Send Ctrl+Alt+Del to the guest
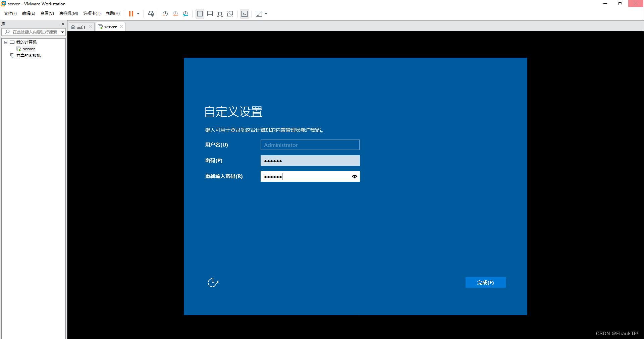 pyautogui.click(x=151, y=14)
